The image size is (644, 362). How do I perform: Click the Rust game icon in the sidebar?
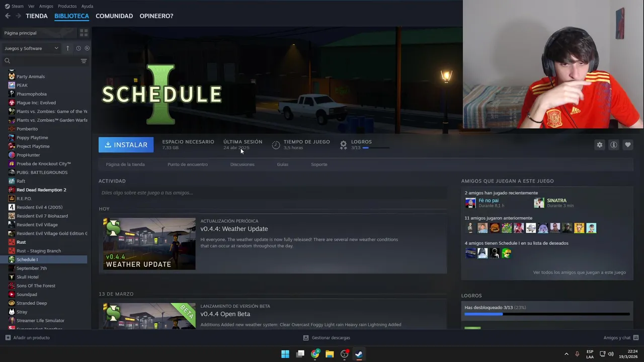pyautogui.click(x=12, y=242)
